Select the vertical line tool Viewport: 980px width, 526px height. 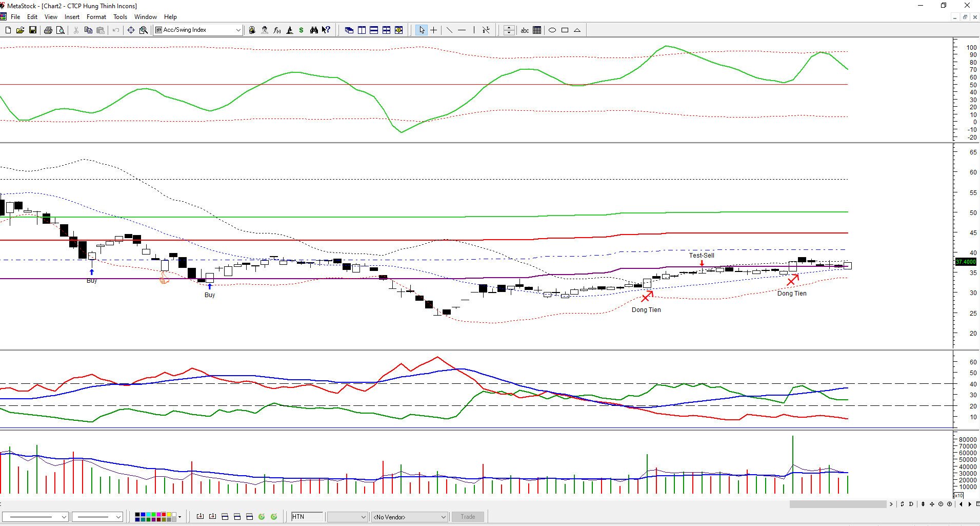(474, 30)
